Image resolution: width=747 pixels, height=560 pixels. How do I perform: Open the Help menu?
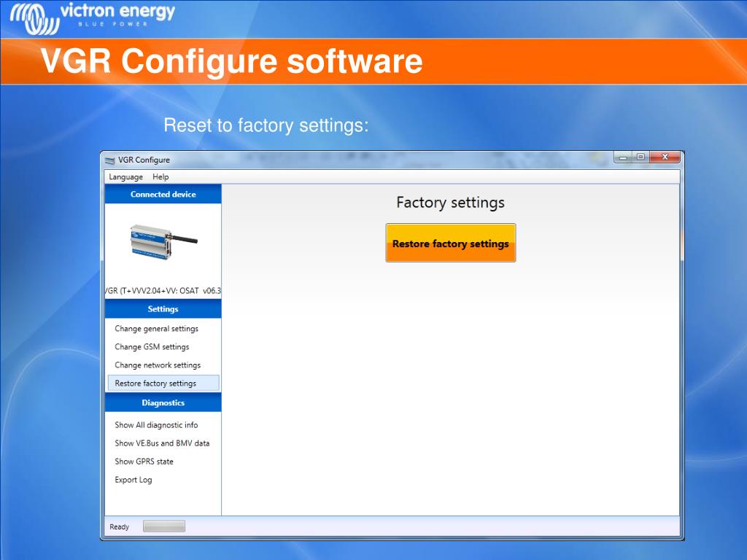tap(160, 176)
